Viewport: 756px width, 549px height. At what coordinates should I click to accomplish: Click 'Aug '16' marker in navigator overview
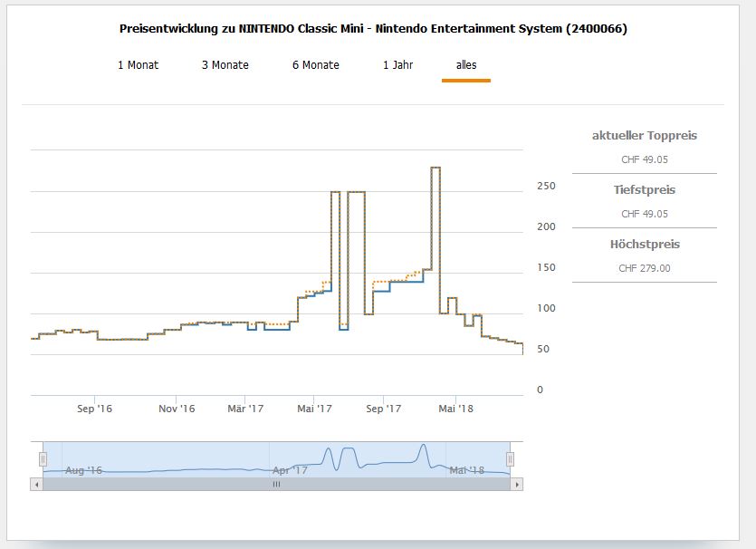83,471
